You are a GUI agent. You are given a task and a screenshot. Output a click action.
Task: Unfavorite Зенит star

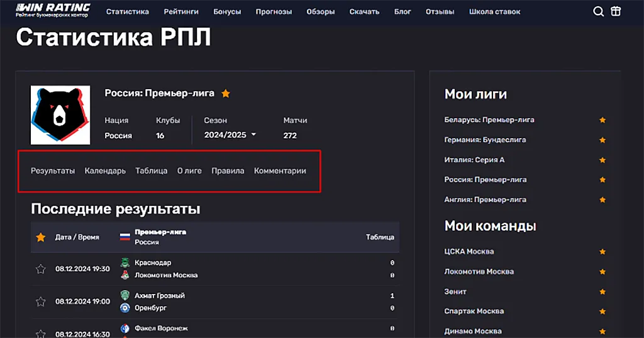pos(602,292)
